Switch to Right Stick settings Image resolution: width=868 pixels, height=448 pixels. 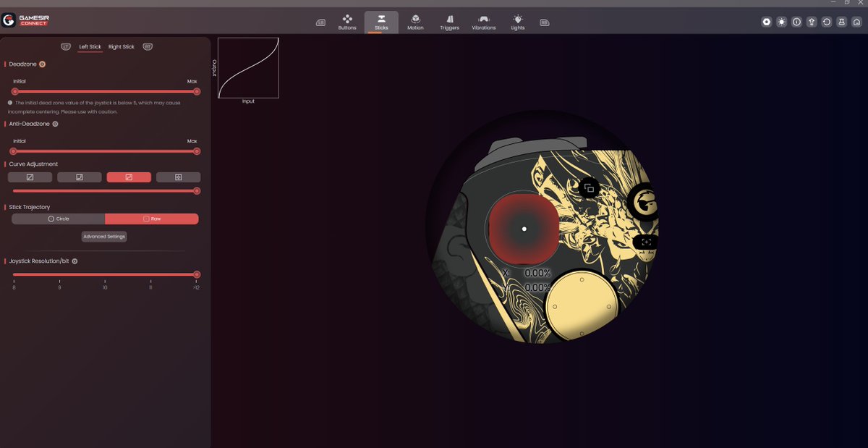pos(122,47)
